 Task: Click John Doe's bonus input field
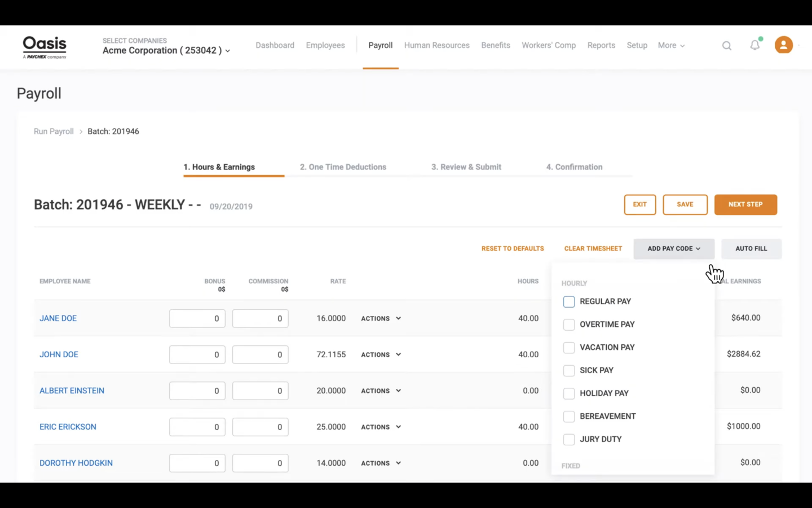pyautogui.click(x=197, y=355)
